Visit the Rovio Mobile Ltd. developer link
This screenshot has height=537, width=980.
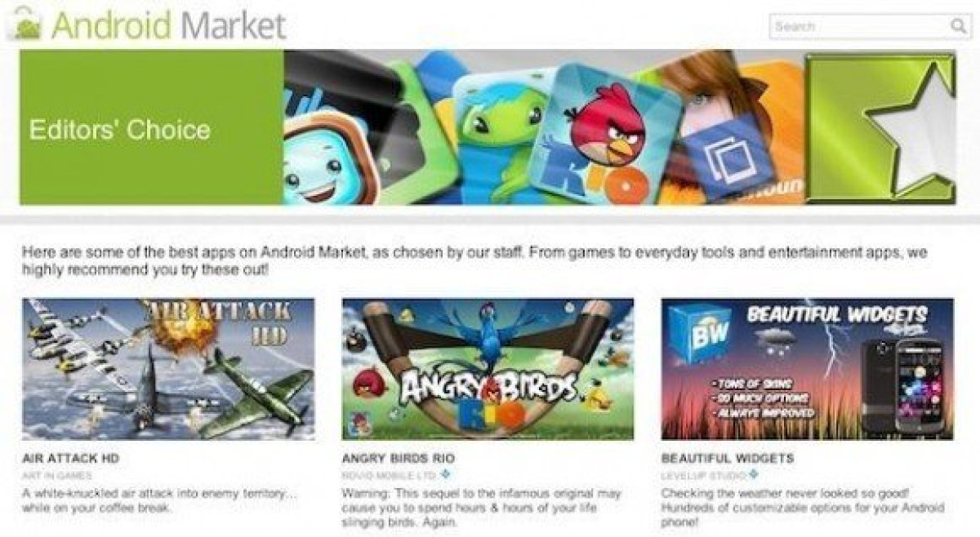[390, 475]
